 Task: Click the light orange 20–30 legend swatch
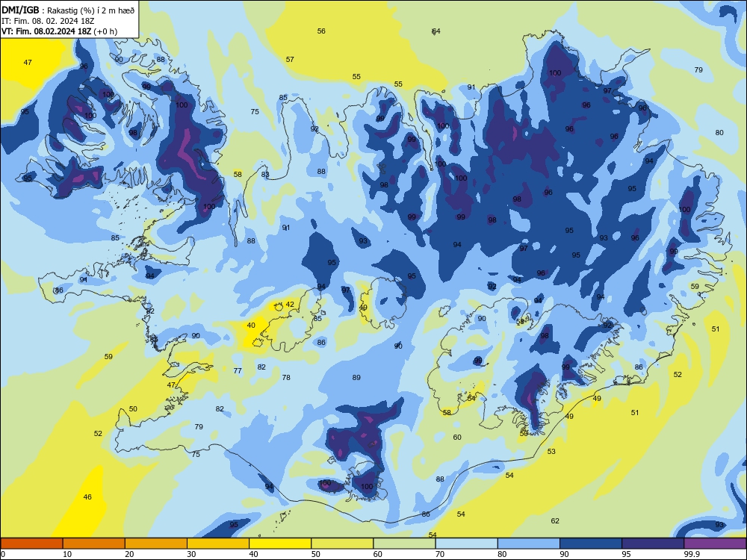click(156, 544)
